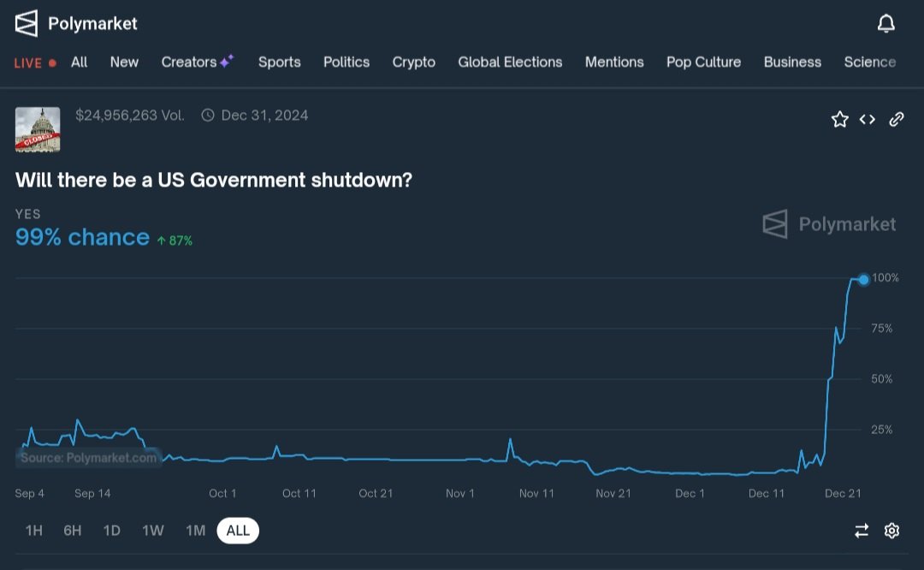Click the Dec 21 axis label
924x570 pixels.
point(843,493)
